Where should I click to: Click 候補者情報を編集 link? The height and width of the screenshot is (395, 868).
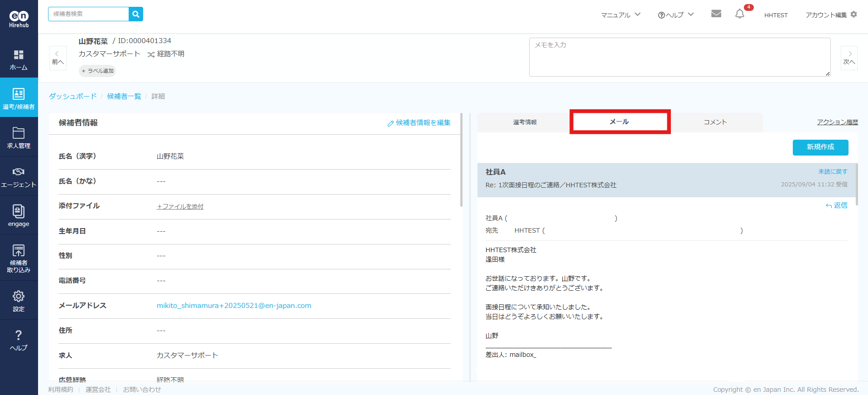(419, 123)
